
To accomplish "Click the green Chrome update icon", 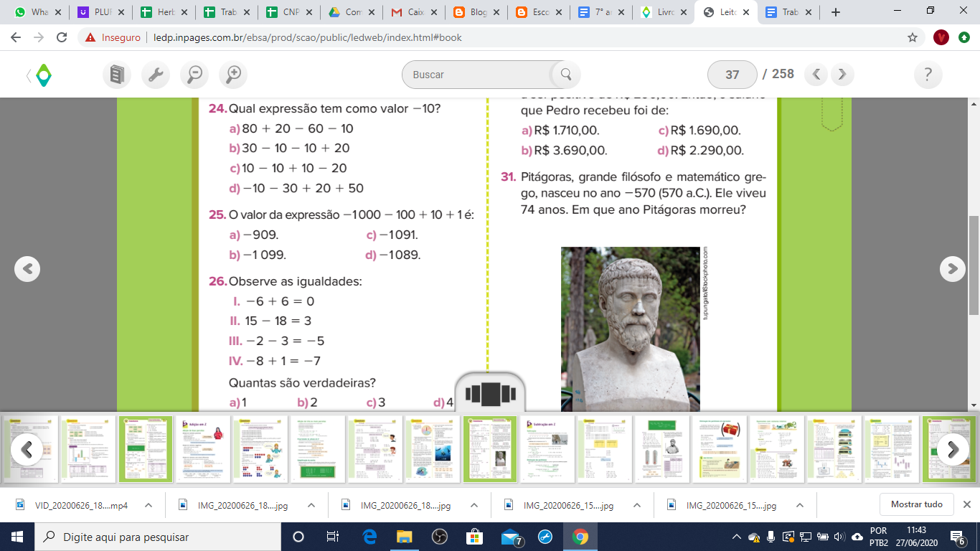I will tap(965, 37).
